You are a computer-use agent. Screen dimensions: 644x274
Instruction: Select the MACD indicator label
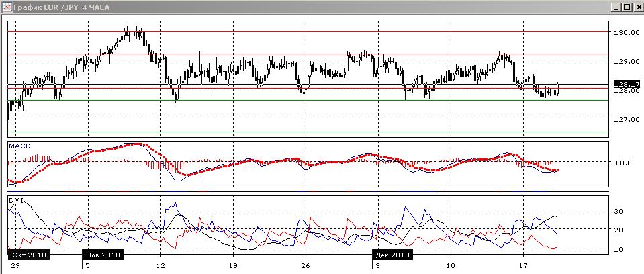(19, 146)
